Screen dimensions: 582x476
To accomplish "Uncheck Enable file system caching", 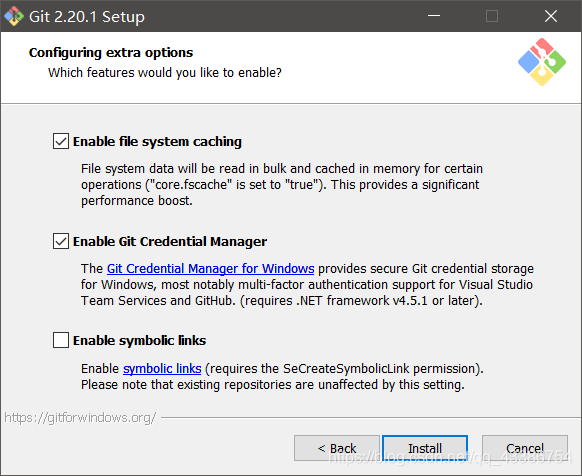I will click(61, 141).
